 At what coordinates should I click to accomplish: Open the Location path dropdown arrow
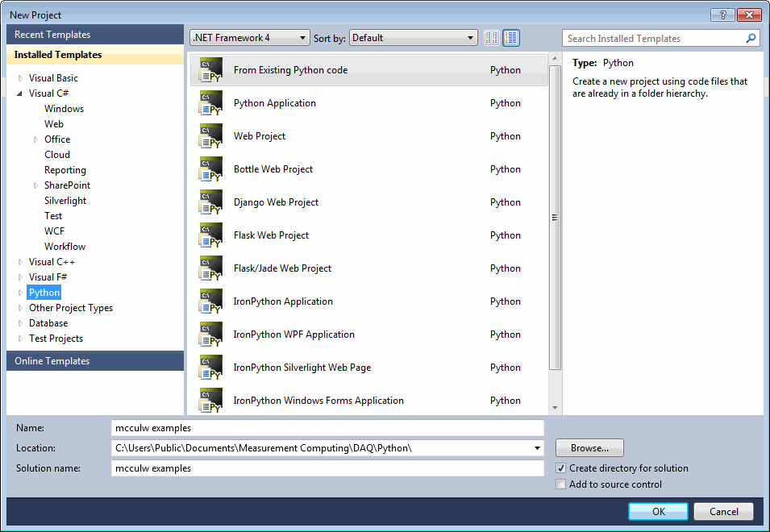[x=537, y=448]
